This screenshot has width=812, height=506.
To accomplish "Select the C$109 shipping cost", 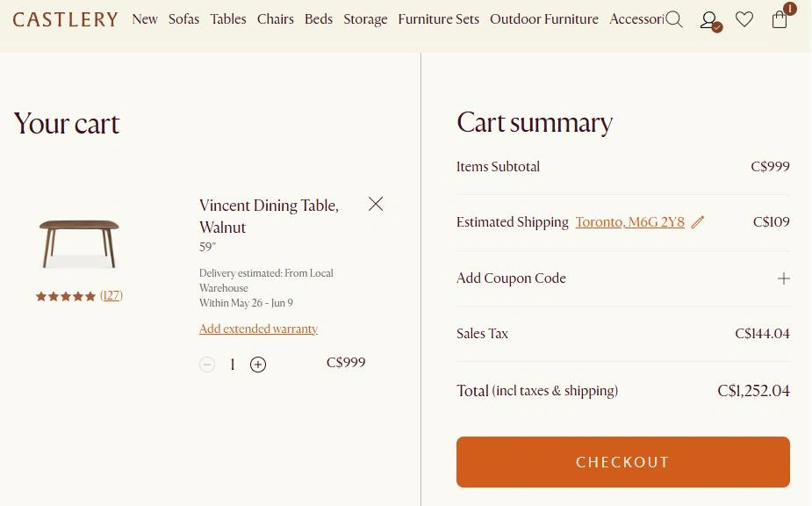I will [771, 222].
